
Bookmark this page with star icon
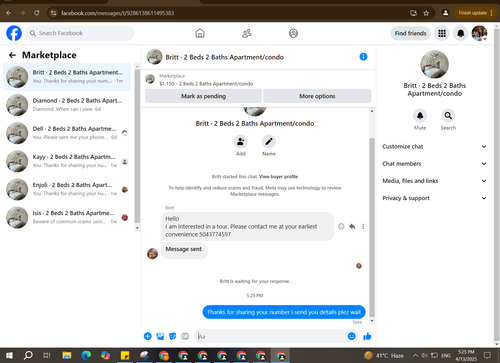[x=426, y=13]
